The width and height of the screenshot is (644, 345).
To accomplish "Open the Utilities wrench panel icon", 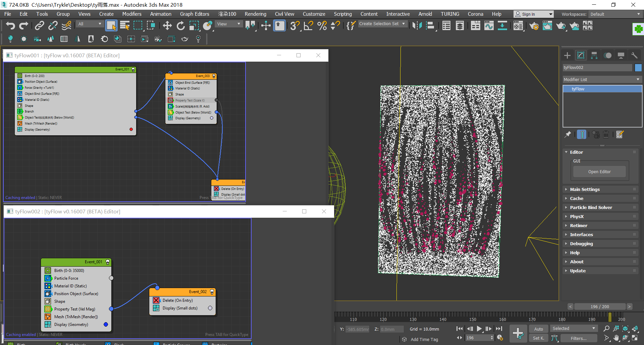I will pyautogui.click(x=634, y=55).
